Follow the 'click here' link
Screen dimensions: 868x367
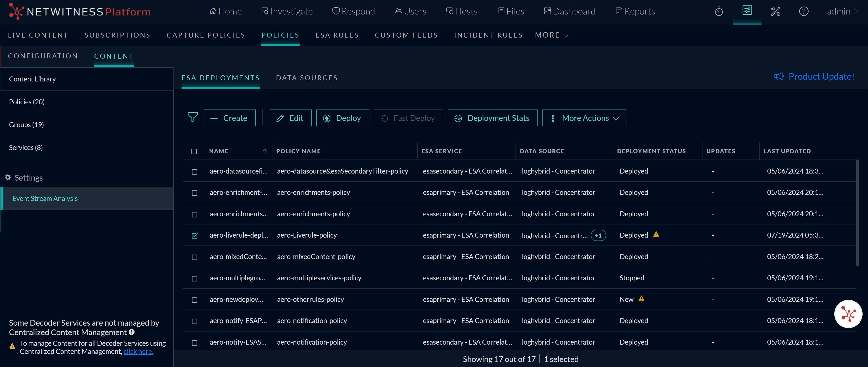click(x=138, y=351)
